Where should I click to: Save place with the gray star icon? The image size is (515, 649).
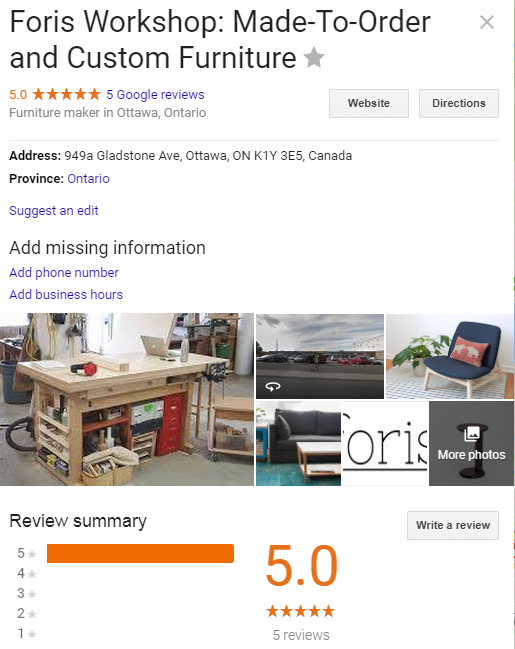pos(314,58)
